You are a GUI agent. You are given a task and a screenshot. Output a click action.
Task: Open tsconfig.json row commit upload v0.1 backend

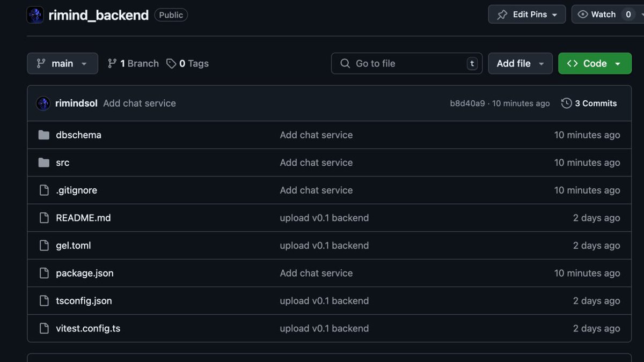coord(324,300)
